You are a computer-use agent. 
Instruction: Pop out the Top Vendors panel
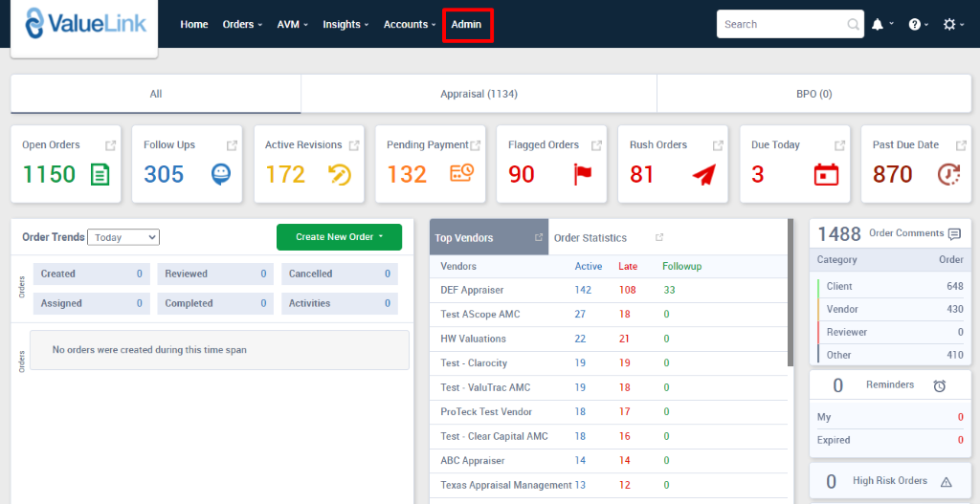click(x=538, y=237)
